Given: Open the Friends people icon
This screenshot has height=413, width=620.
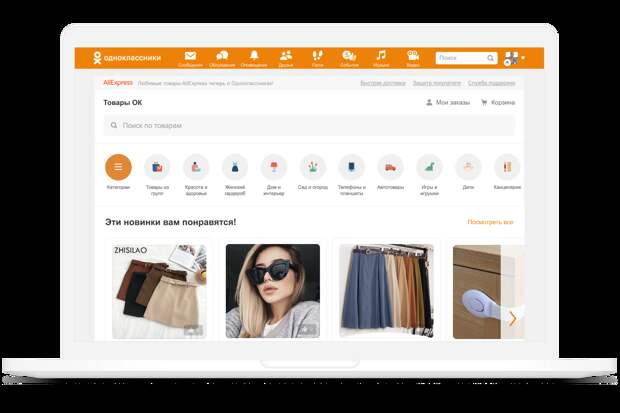Looking at the screenshot, I should pos(286,55).
